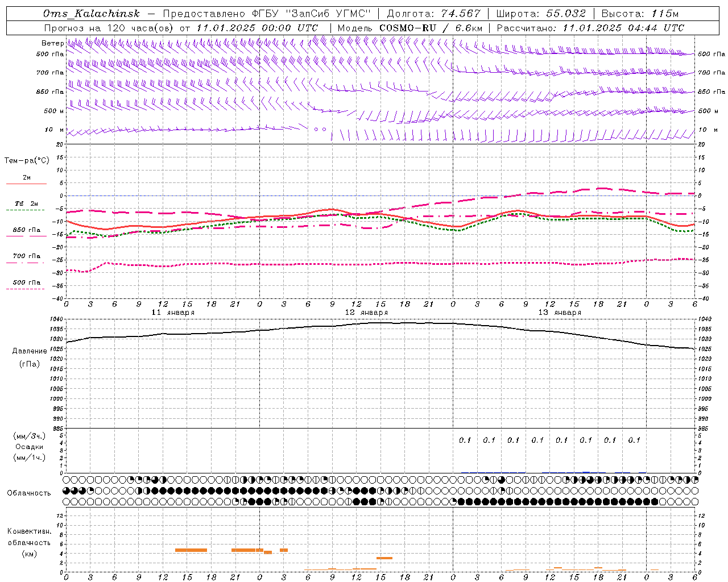Click the 11 января date label
This screenshot has width=728, height=582.
[173, 313]
